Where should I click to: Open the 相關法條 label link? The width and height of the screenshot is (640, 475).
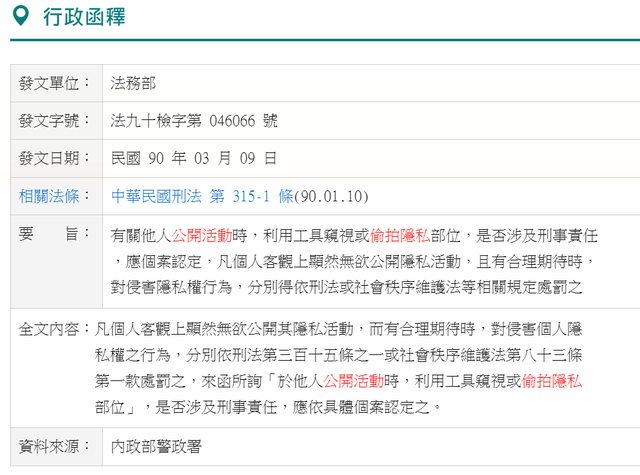53,196
